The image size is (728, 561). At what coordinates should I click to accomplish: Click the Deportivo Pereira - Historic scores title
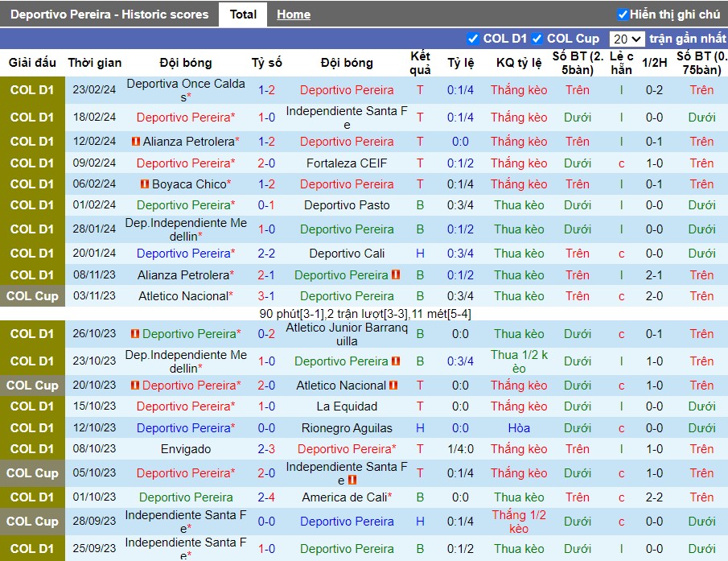click(x=109, y=14)
